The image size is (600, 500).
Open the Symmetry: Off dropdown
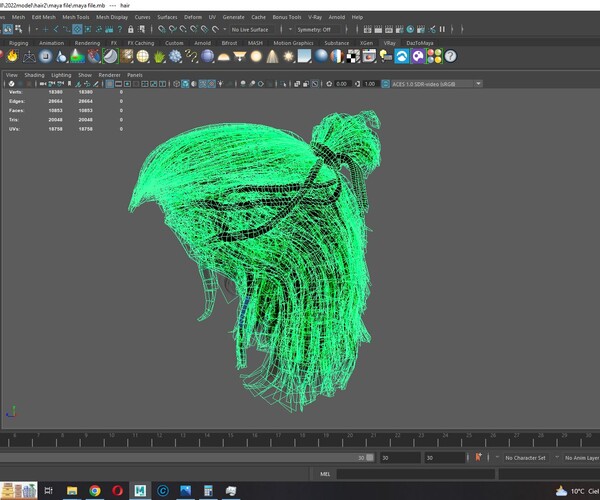[x=318, y=29]
